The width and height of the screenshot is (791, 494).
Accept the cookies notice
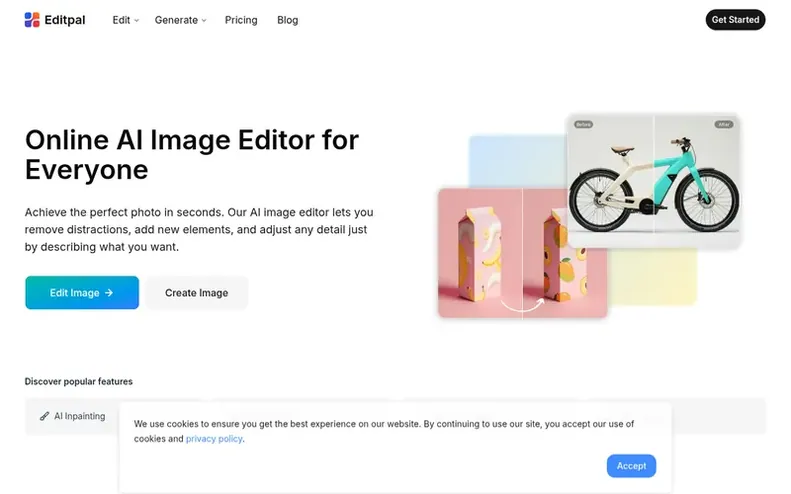point(631,466)
